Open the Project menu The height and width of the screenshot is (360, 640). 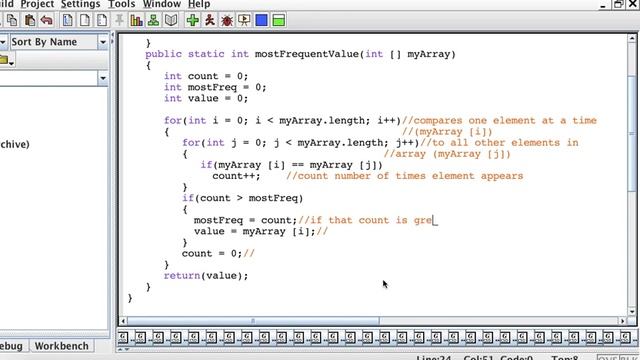click(x=37, y=4)
